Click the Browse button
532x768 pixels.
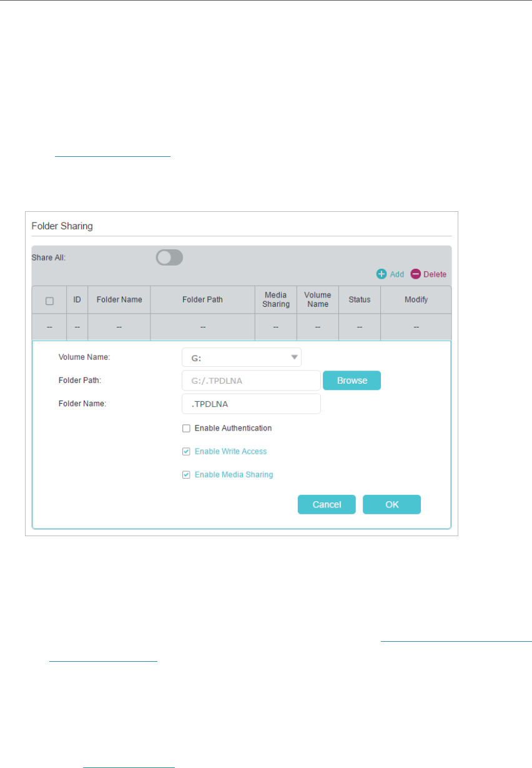pos(352,381)
